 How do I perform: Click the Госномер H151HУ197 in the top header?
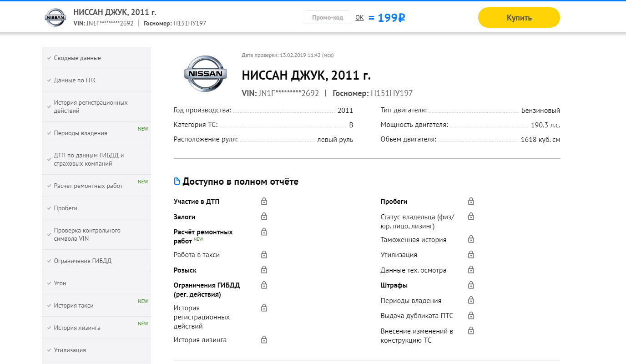click(x=175, y=23)
